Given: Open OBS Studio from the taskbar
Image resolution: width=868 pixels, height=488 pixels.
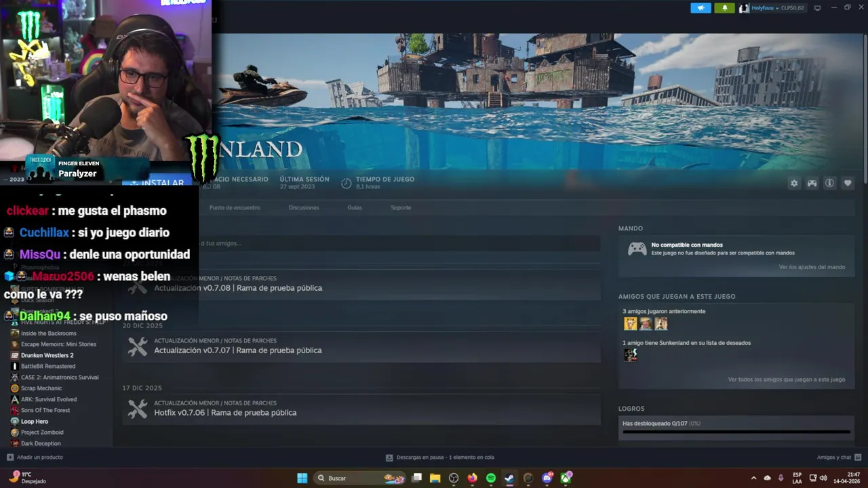Looking at the screenshot, I should (454, 478).
